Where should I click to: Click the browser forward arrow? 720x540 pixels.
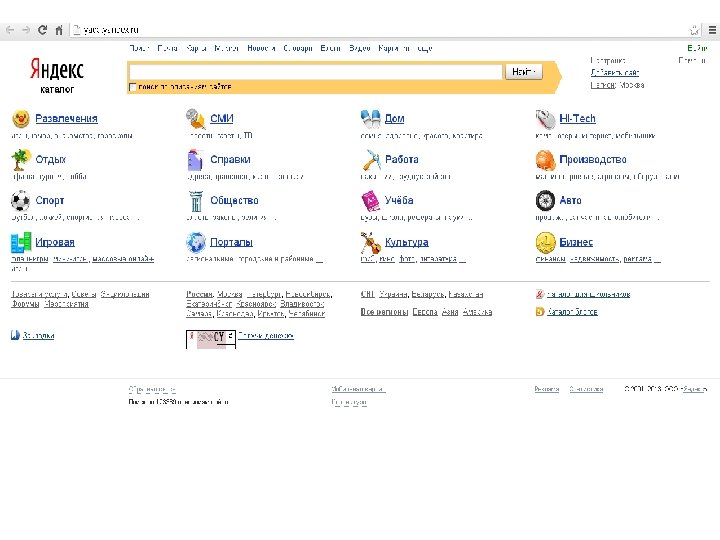(26, 30)
